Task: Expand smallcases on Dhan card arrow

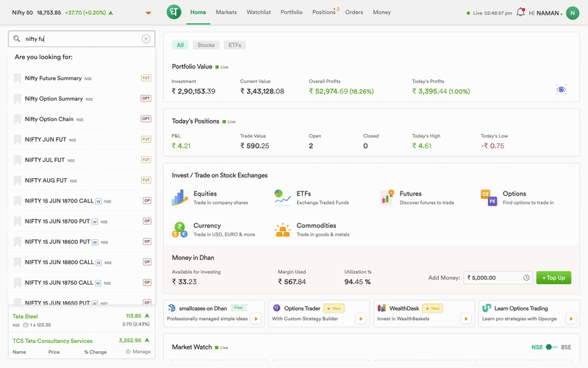Action: coord(256,319)
